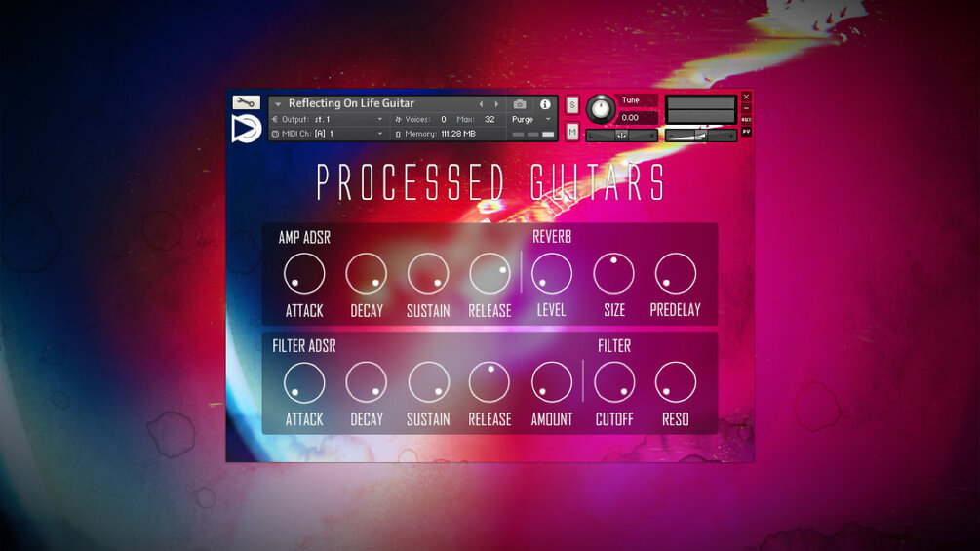Click the FILTER section label

[x=614, y=346]
